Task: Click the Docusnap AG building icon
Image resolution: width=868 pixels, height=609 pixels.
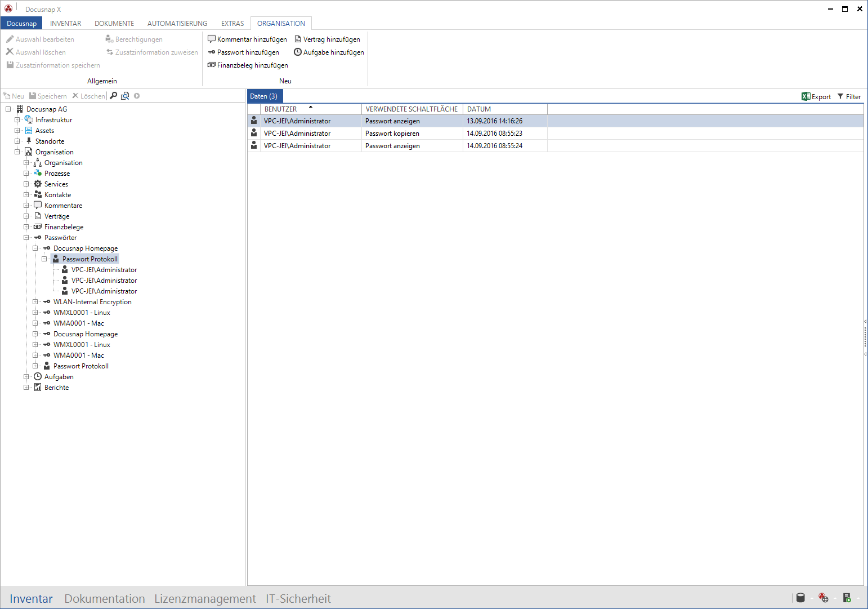Action: [x=20, y=109]
